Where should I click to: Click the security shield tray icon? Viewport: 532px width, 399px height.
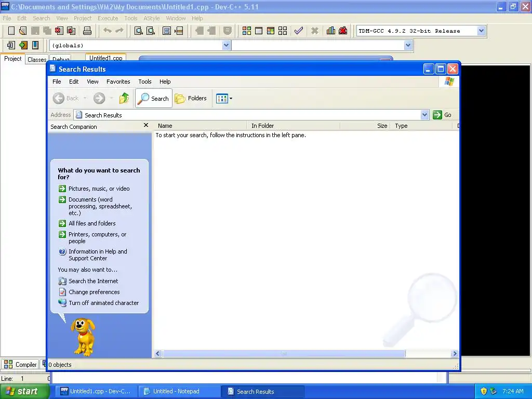[484, 392]
